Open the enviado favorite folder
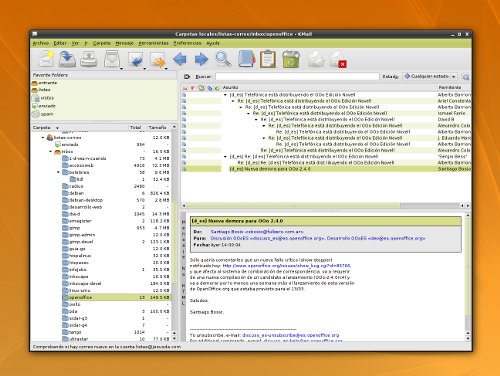This screenshot has height=376, width=500. (x=43, y=106)
